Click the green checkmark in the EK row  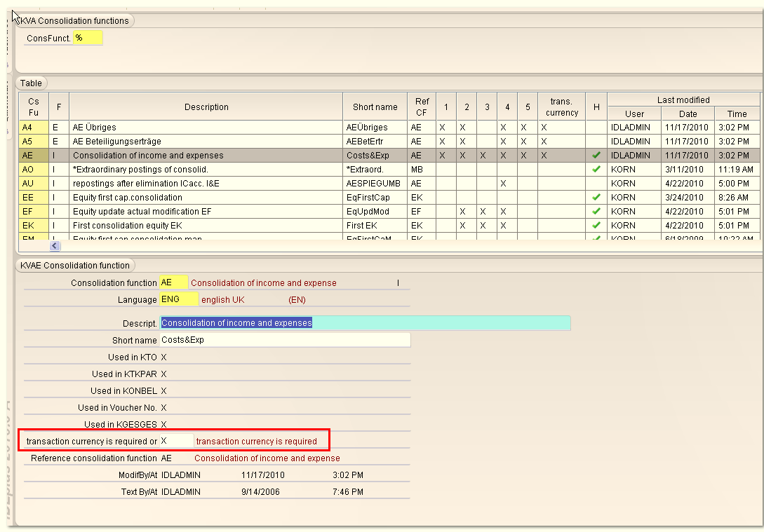click(x=596, y=226)
